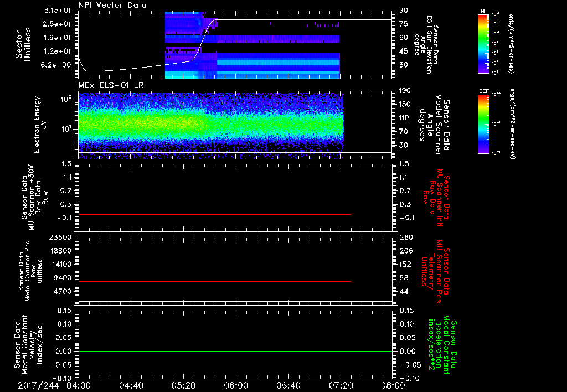Click the DEF color bar gradient
Viewport: 567px width, 392px height.
tap(484, 124)
